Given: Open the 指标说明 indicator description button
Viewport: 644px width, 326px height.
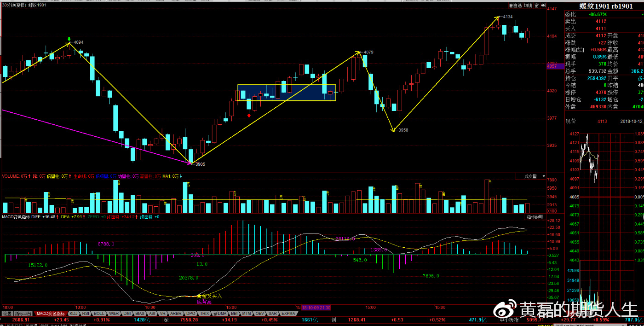Looking at the screenshot, I should click(535, 216).
